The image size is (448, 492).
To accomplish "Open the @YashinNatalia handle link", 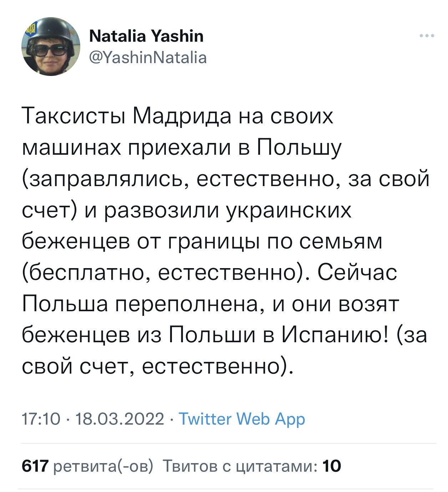I will point(148,57).
